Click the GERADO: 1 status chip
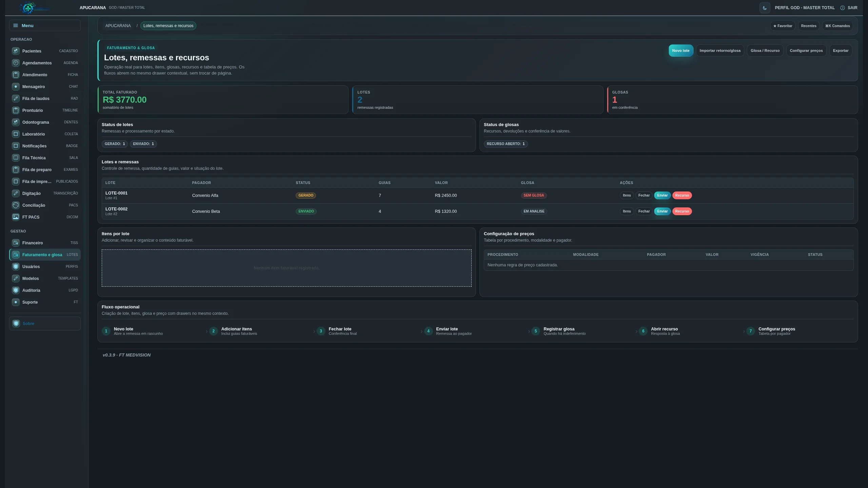Viewport: 868px width, 488px height. point(115,144)
